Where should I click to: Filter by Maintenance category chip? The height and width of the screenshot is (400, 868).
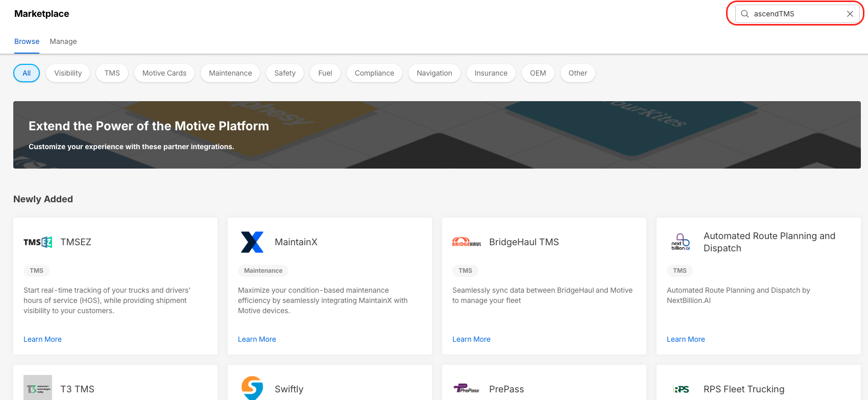[x=230, y=73]
